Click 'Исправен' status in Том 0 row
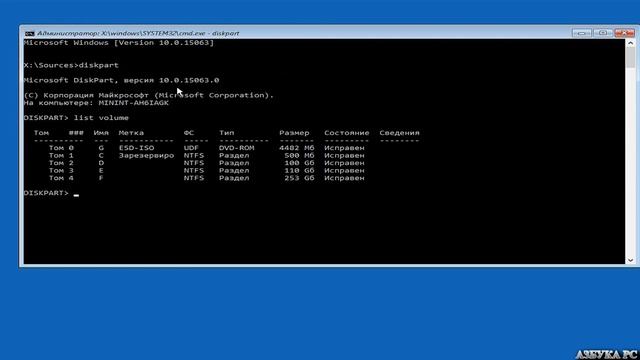Image resolution: width=640 pixels, height=360 pixels. [344, 148]
